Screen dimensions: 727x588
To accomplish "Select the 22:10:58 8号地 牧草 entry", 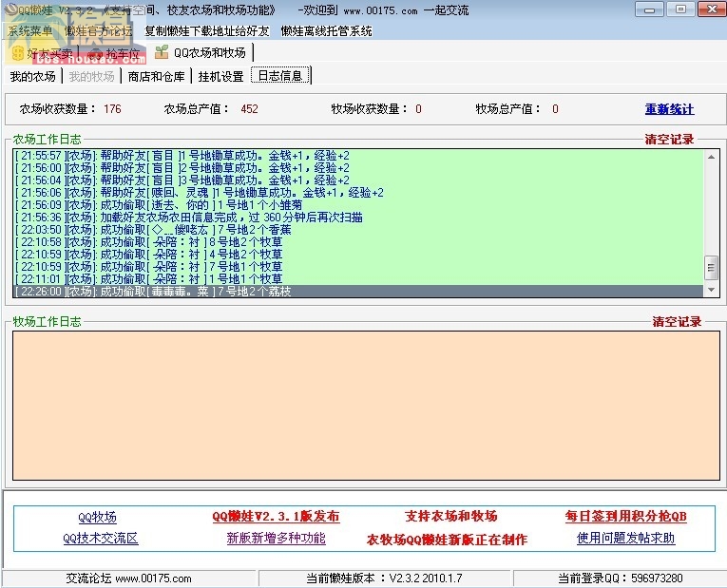I will pyautogui.click(x=358, y=242).
